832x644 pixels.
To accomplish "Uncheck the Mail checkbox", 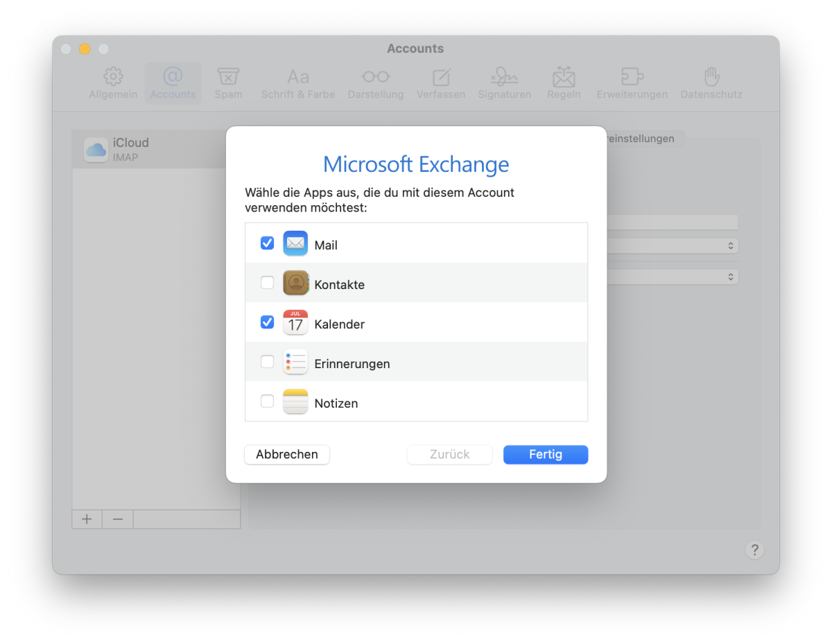I will pos(267,243).
